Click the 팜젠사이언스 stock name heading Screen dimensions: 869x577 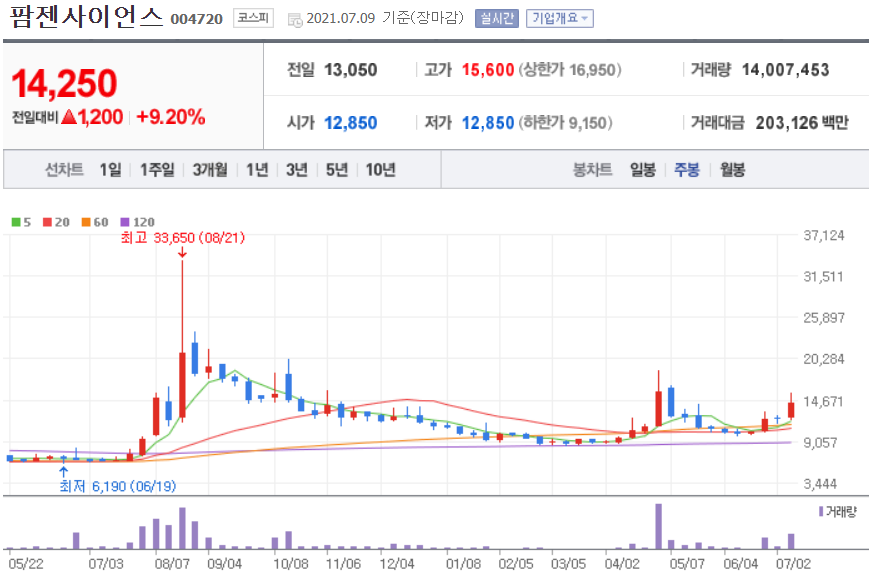[86, 17]
